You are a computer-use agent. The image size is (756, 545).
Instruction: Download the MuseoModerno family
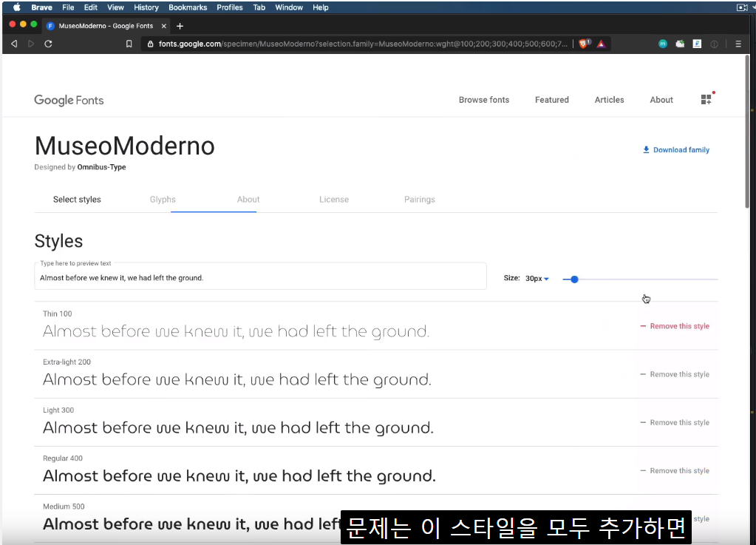tap(676, 150)
